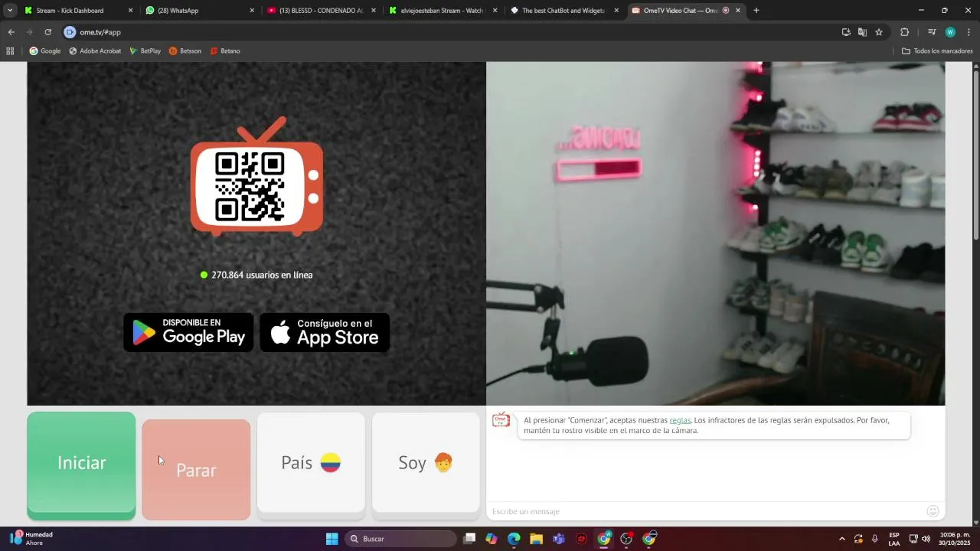Open the apps grid in bookmarks bar
Screen dimensions: 980x551
10,51
